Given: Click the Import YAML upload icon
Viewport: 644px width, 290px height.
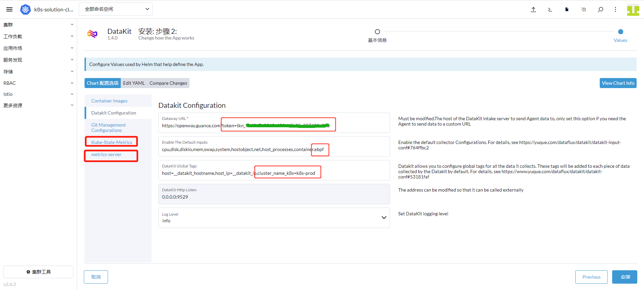Looking at the screenshot, I should click(533, 9).
